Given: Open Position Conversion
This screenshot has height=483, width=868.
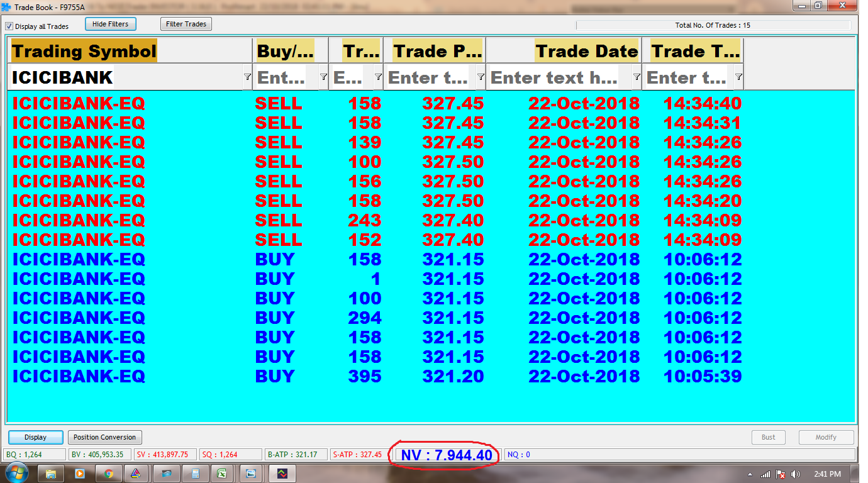Looking at the screenshot, I should (104, 437).
